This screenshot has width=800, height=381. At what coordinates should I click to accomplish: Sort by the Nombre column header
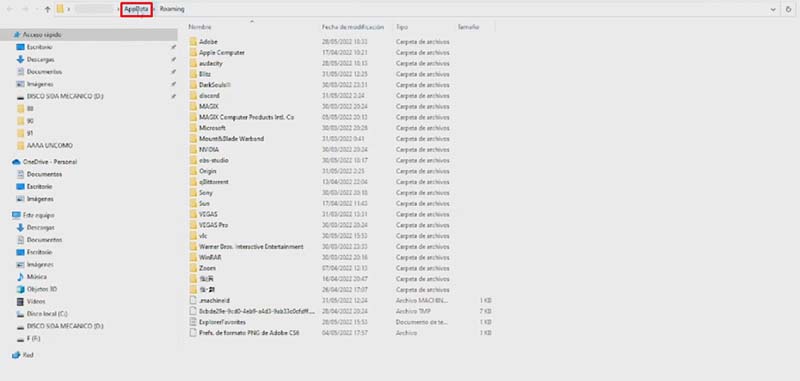click(x=200, y=27)
